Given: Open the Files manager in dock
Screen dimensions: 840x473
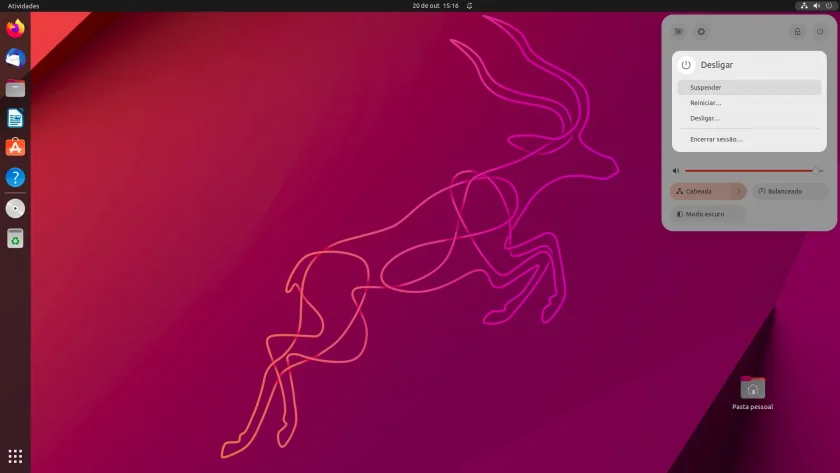Looking at the screenshot, I should pyautogui.click(x=15, y=88).
